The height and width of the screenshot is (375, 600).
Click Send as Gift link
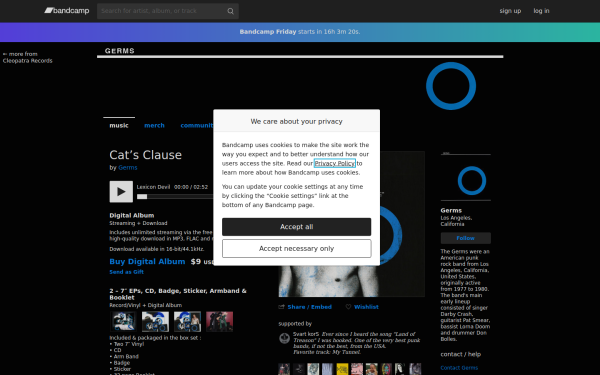[x=127, y=272]
